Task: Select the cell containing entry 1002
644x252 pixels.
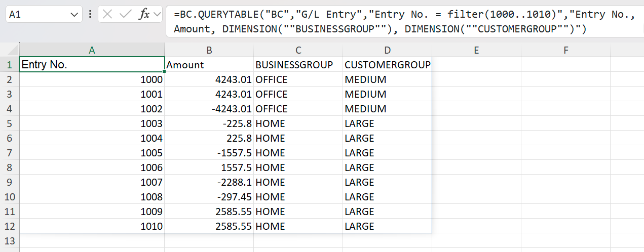Action: (92, 109)
